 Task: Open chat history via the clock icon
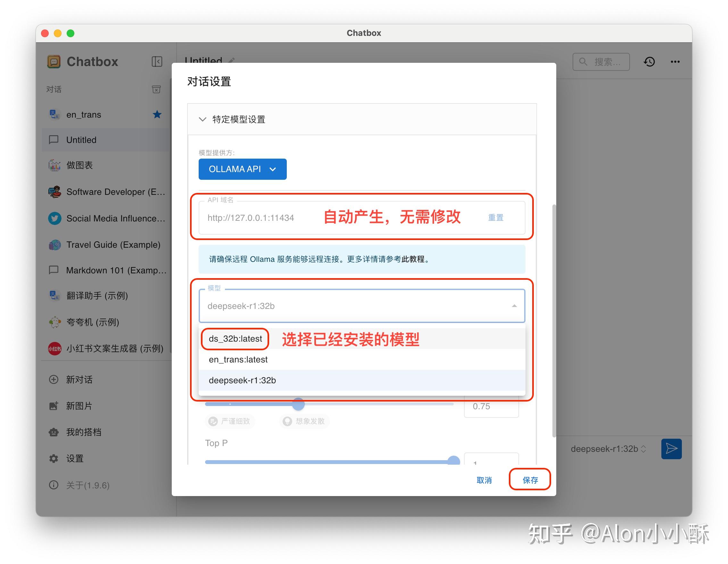649,61
